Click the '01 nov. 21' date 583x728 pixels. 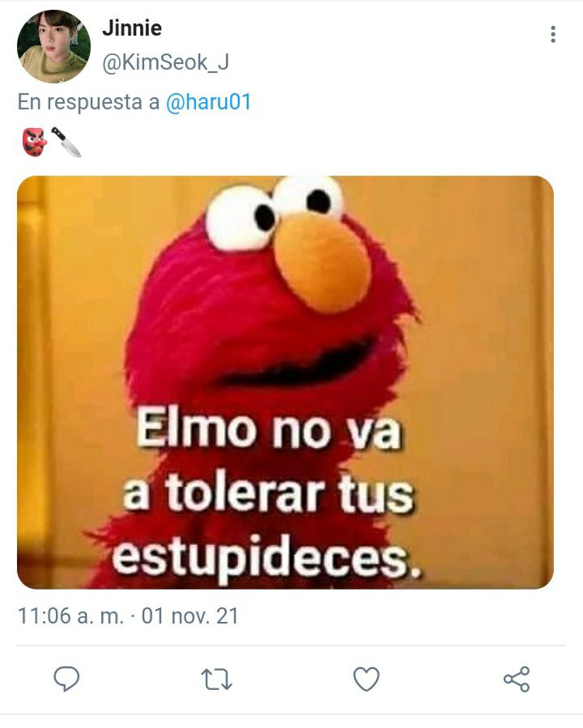point(189,616)
